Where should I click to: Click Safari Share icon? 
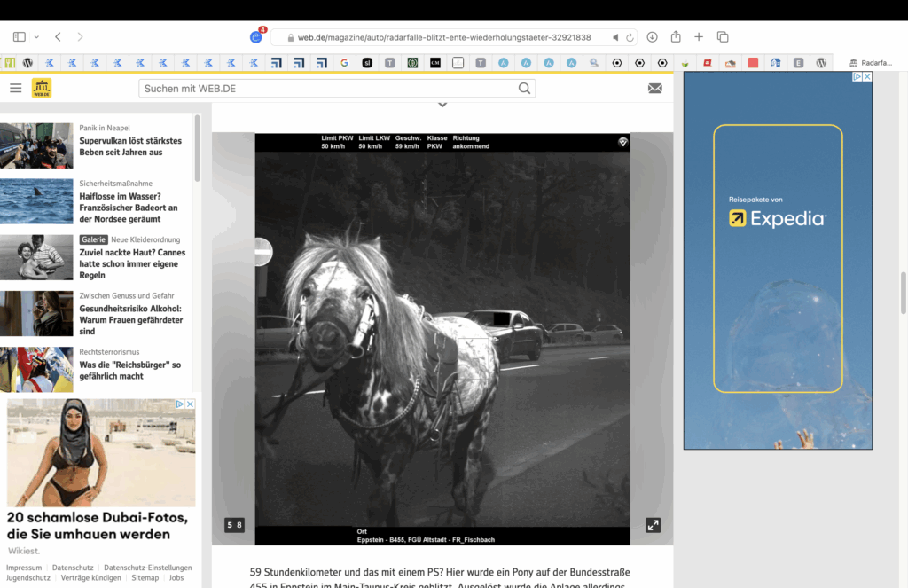coord(676,37)
